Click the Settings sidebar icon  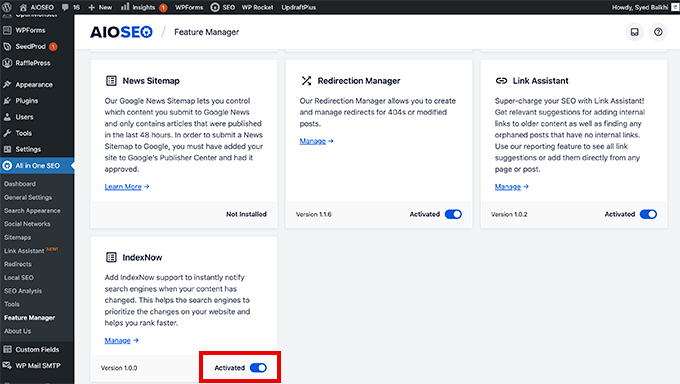[x=7, y=149]
